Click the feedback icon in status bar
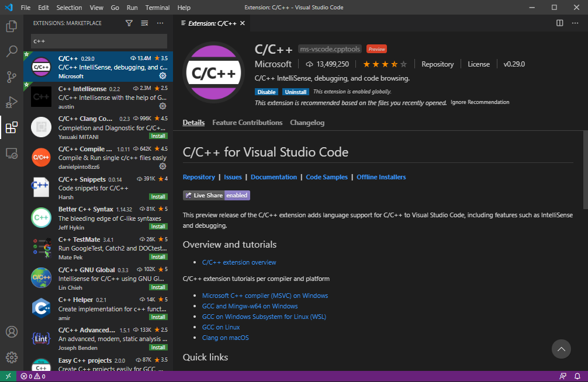The image size is (588, 382). 563,376
